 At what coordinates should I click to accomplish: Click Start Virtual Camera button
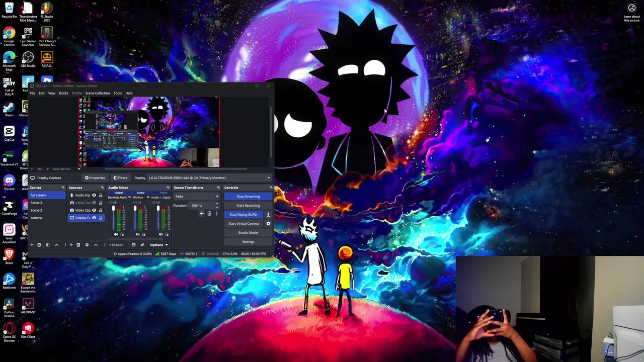(244, 224)
